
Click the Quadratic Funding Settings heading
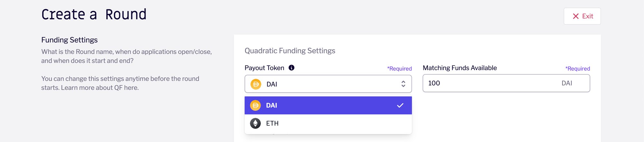click(x=290, y=51)
